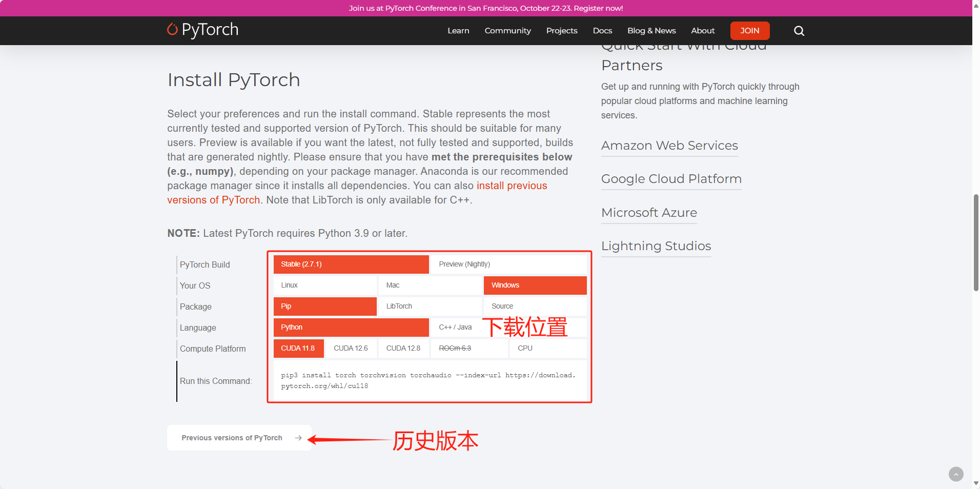Open the Blog & News menu
The image size is (980, 489).
[651, 31]
